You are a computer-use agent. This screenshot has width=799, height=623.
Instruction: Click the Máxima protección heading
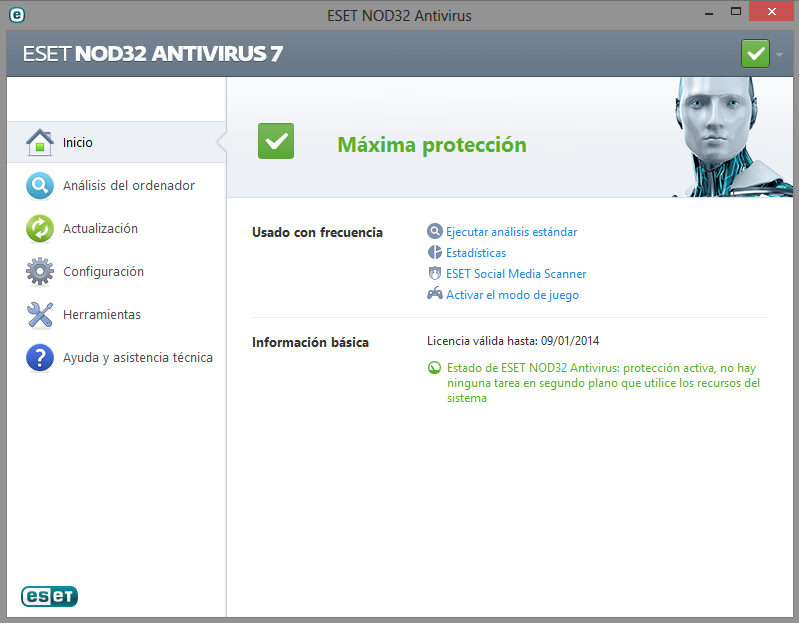pos(432,145)
